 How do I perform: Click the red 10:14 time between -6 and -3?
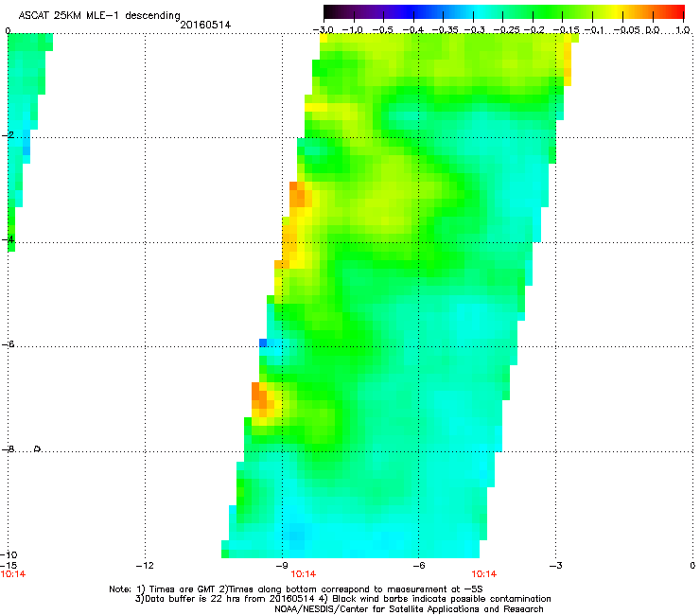point(484,574)
